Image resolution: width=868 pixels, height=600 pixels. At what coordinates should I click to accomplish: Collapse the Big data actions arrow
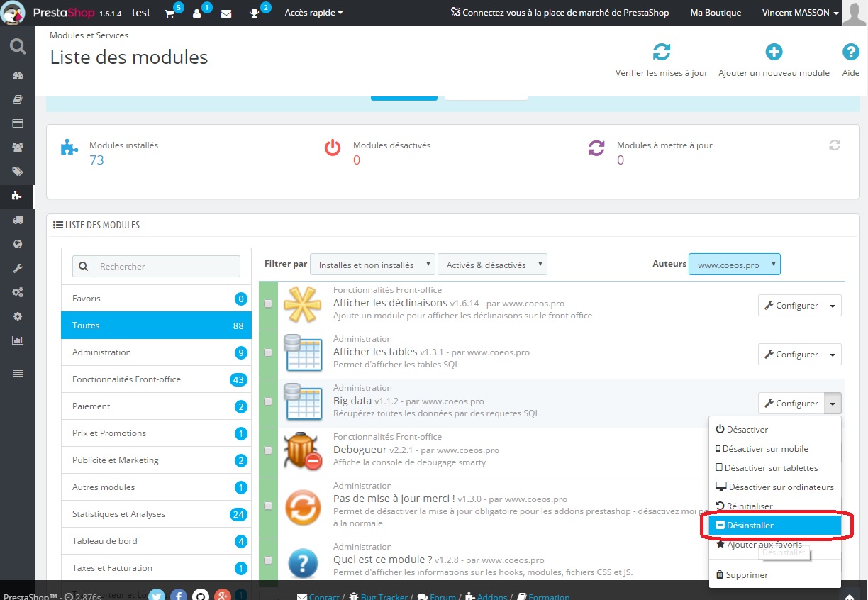pos(833,404)
